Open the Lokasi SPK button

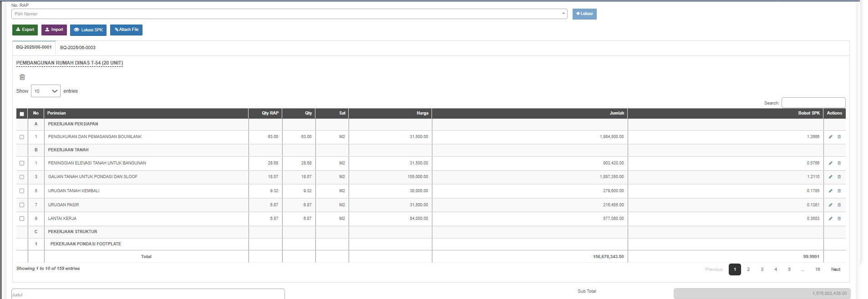[88, 30]
